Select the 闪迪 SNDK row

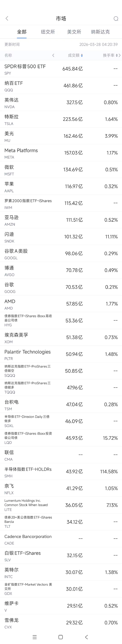coord(61,237)
